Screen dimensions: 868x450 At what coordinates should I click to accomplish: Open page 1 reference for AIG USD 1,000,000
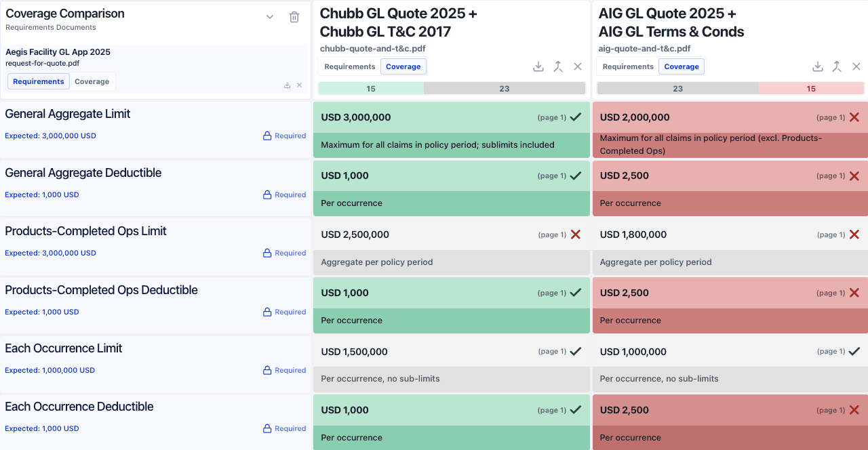click(x=831, y=351)
